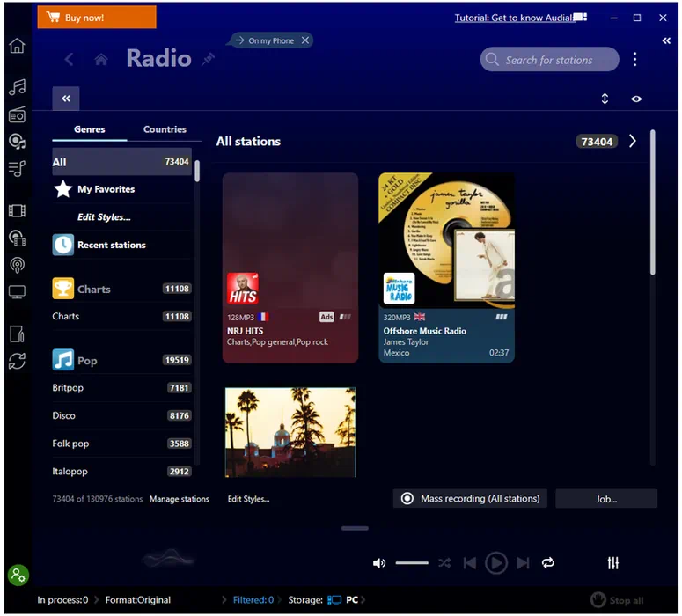Close the On my Phone chip
The width and height of the screenshot is (682, 616).
coord(305,40)
